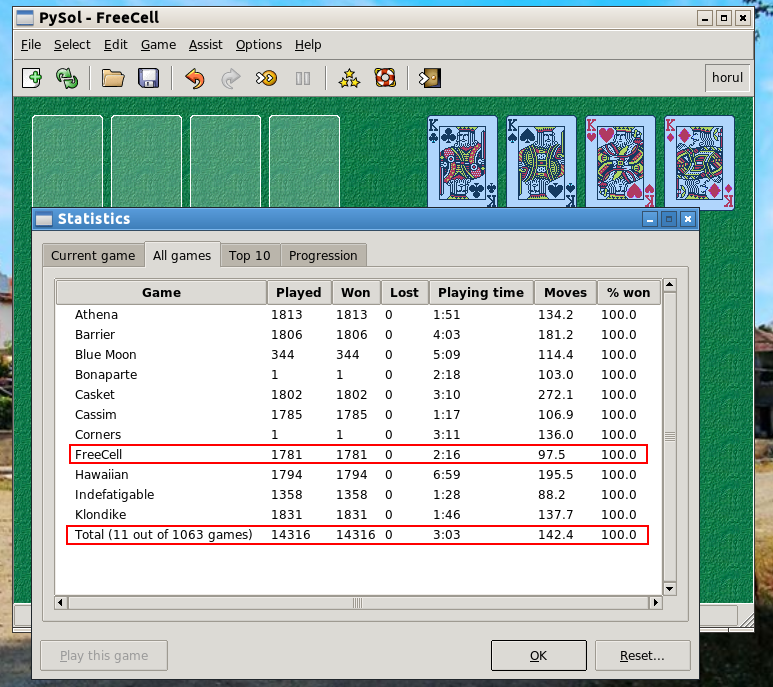The height and width of the screenshot is (687, 773).
Task: Select the Casket row
Action: pyautogui.click(x=358, y=395)
